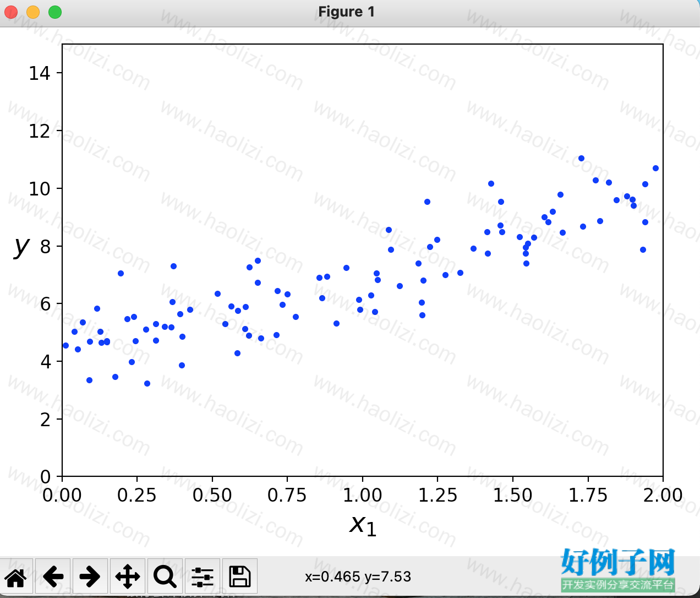
Task: Click the 0.00 x-axis tick label
Action: coord(62,495)
